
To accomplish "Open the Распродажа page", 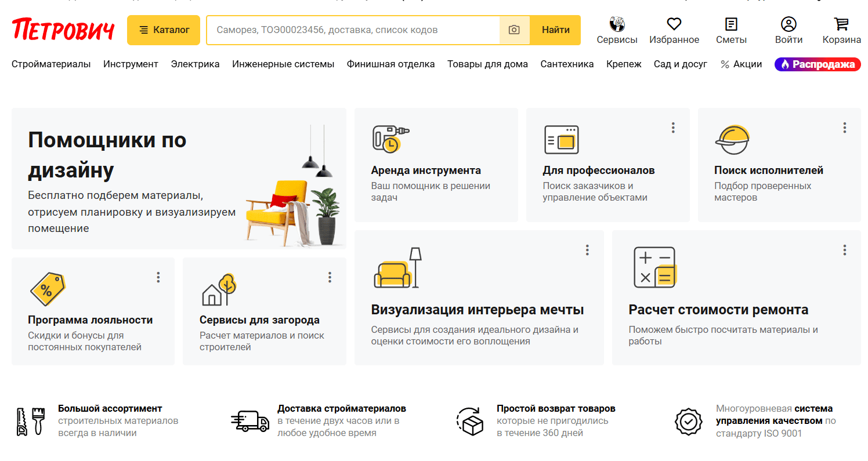I will 817,64.
